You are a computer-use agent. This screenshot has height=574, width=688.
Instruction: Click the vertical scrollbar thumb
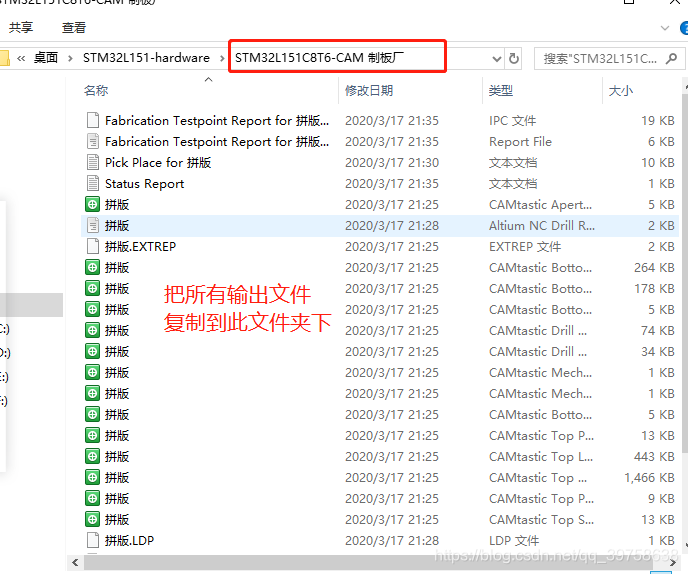click(x=685, y=272)
